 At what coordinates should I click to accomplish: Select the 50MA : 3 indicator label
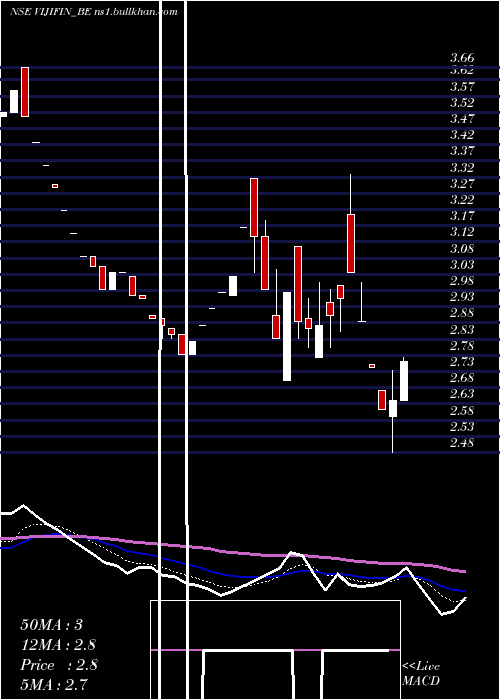[51, 625]
